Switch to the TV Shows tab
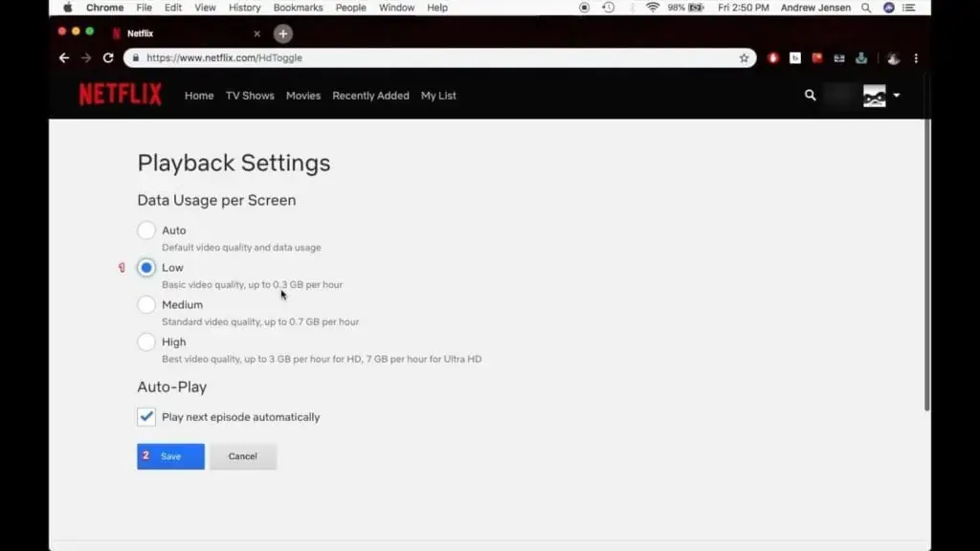 click(250, 96)
